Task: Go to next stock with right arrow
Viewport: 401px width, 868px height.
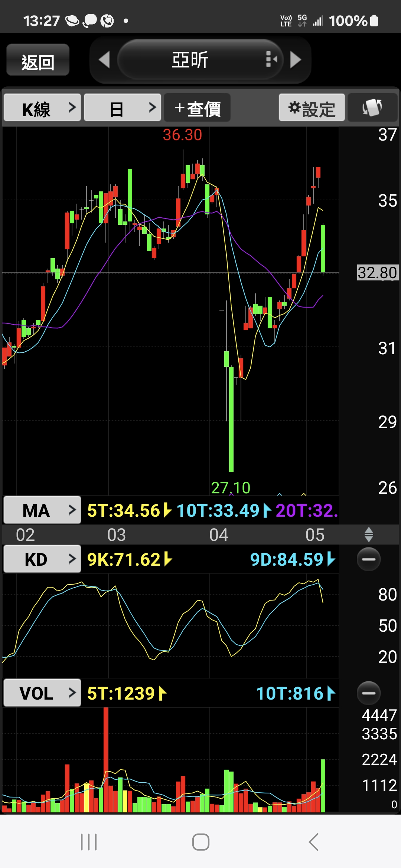Action: coord(296,60)
